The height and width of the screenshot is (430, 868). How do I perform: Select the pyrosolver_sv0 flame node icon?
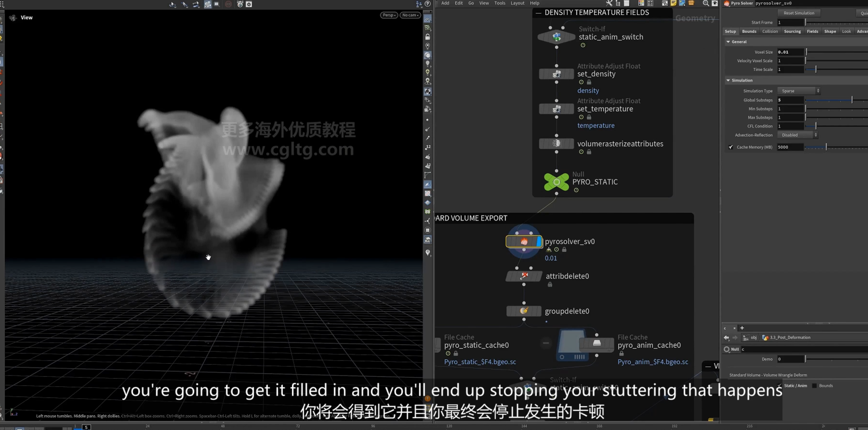pos(524,241)
